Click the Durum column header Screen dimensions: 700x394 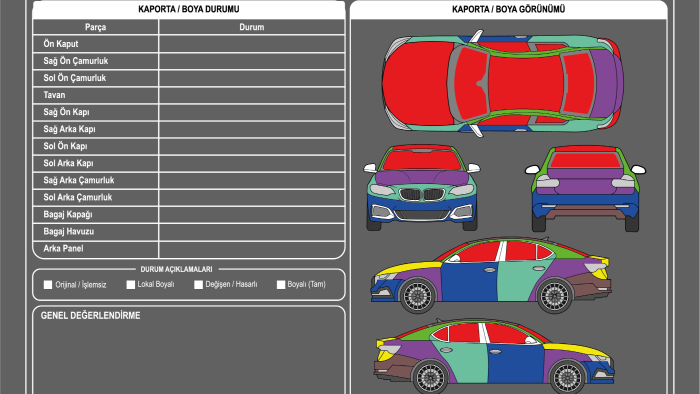pos(252,27)
